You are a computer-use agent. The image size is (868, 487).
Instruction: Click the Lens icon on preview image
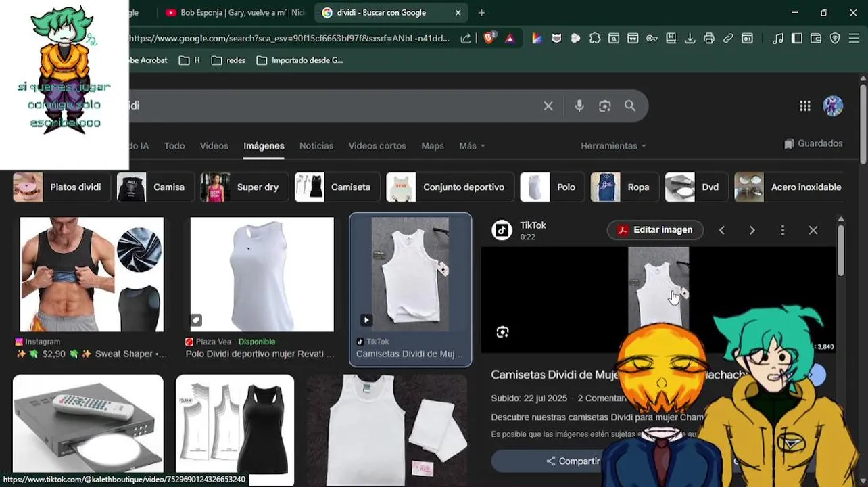click(502, 332)
